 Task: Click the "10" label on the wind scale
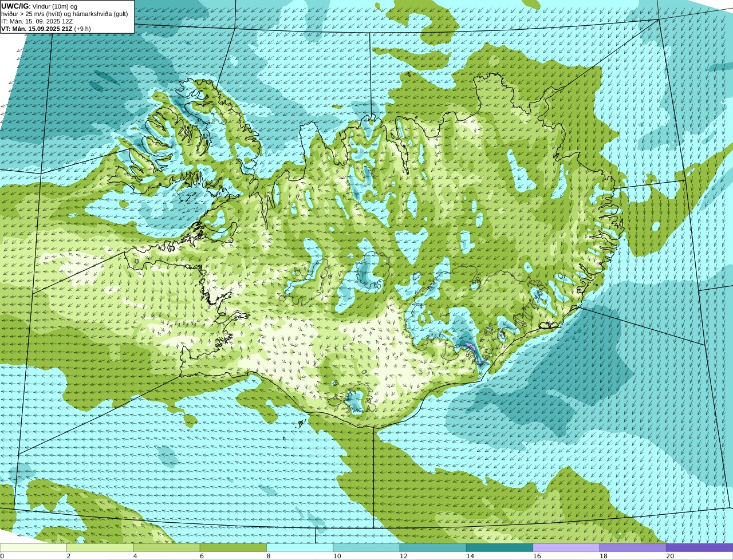337,556
